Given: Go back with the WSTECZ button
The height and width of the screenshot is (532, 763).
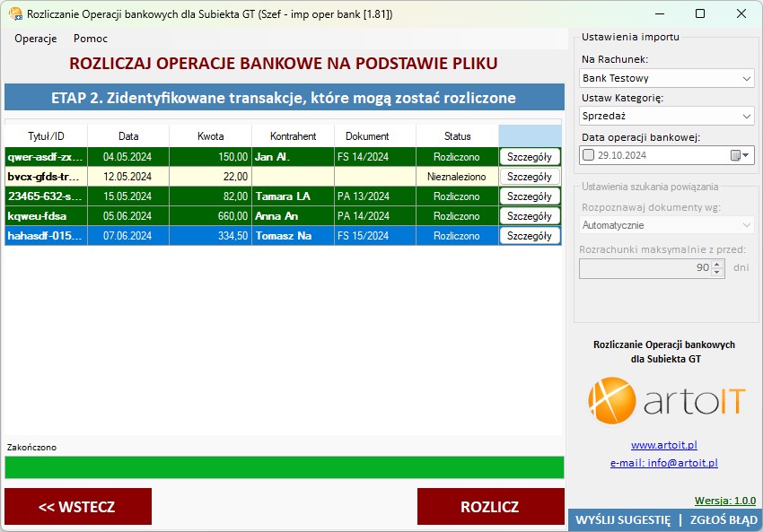Looking at the screenshot, I should (x=77, y=507).
